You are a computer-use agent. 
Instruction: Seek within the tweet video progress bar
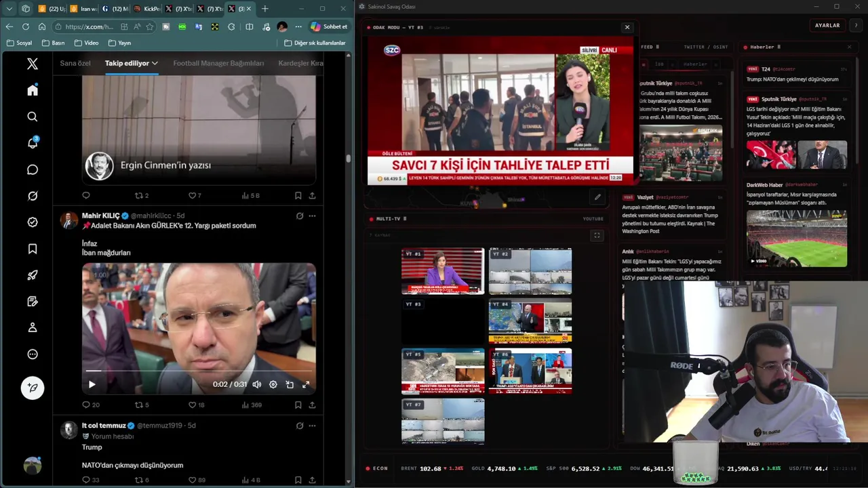[x=199, y=371]
